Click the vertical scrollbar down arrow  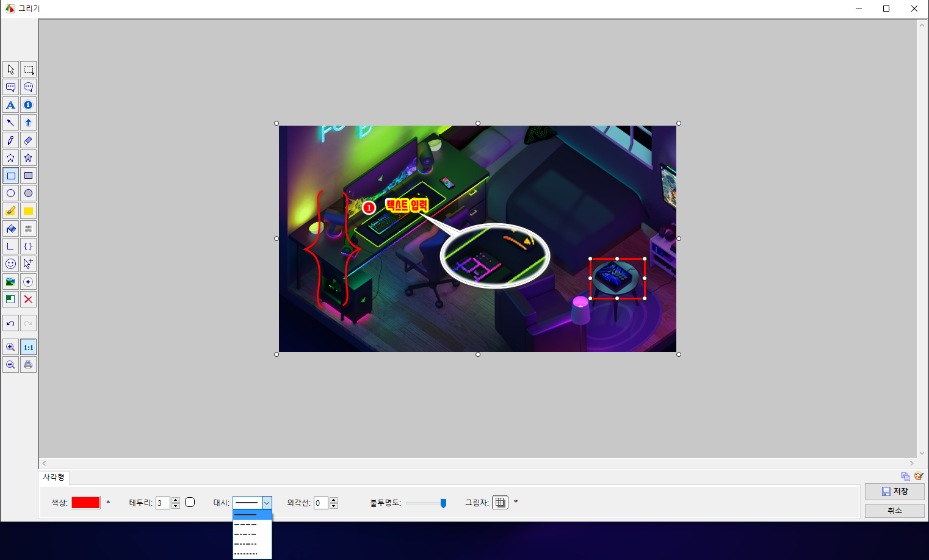922,453
